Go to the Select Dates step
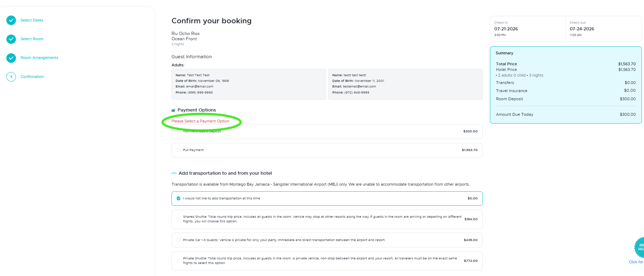The width and height of the screenshot is (644, 276). coord(32,20)
